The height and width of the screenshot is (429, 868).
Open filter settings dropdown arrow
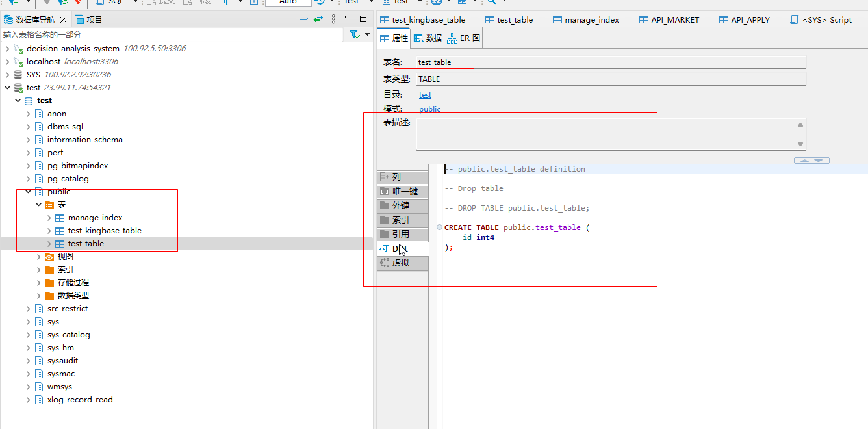click(x=367, y=34)
